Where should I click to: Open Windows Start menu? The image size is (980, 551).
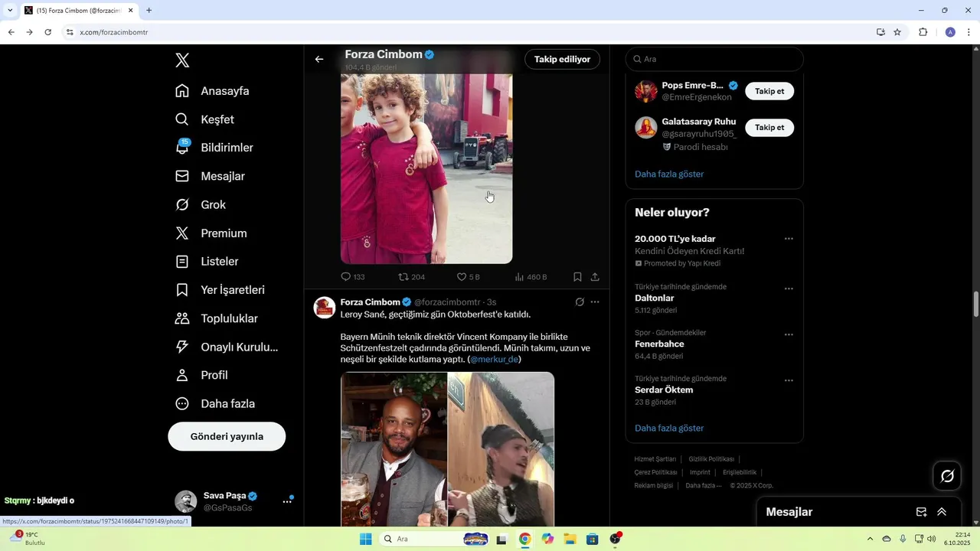click(366, 539)
